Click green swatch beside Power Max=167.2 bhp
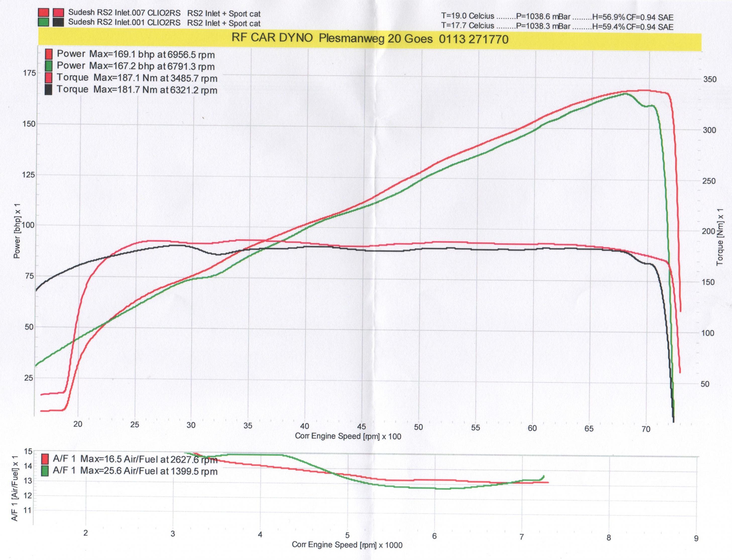Viewport: 732px width, 560px height. point(49,66)
